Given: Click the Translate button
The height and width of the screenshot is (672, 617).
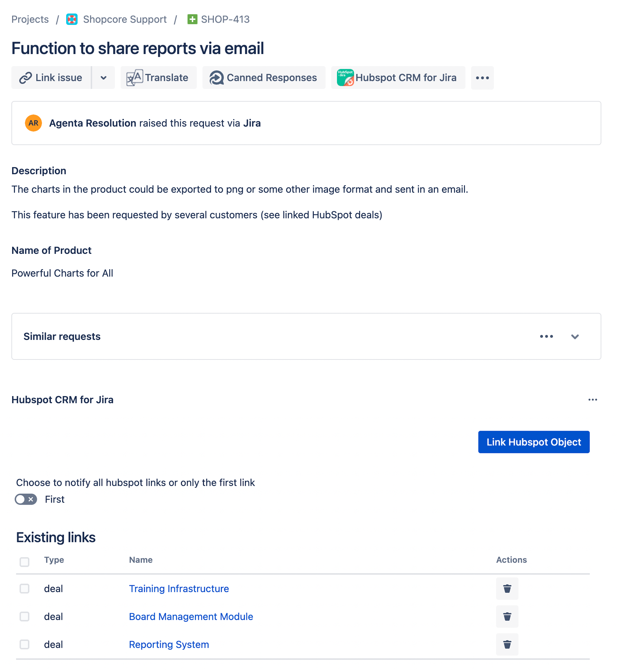Looking at the screenshot, I should tap(158, 78).
